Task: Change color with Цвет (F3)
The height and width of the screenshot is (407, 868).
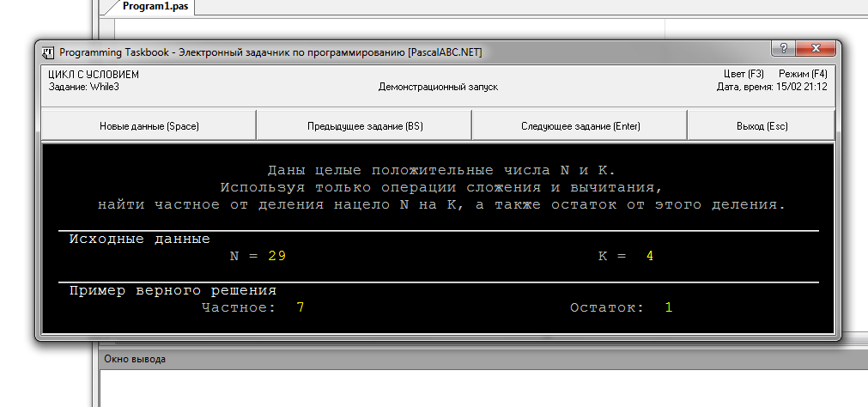Action: click(744, 74)
